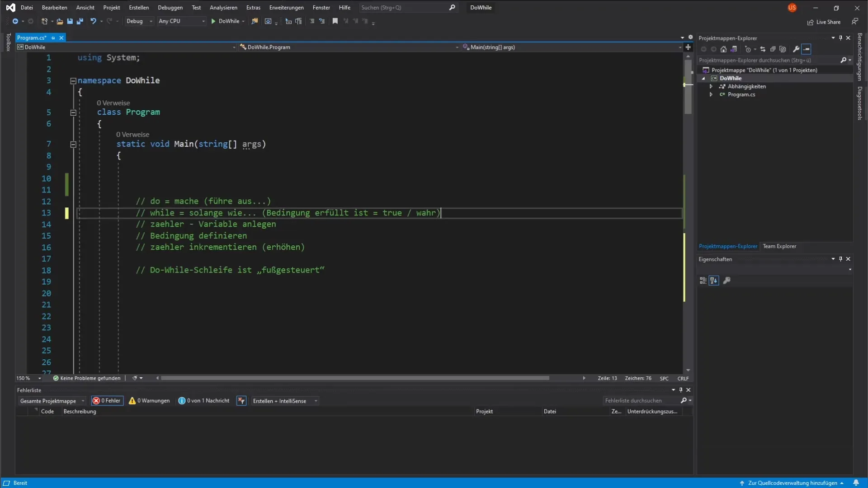Open the US user account badge
The width and height of the screenshot is (868, 488).
(792, 8)
